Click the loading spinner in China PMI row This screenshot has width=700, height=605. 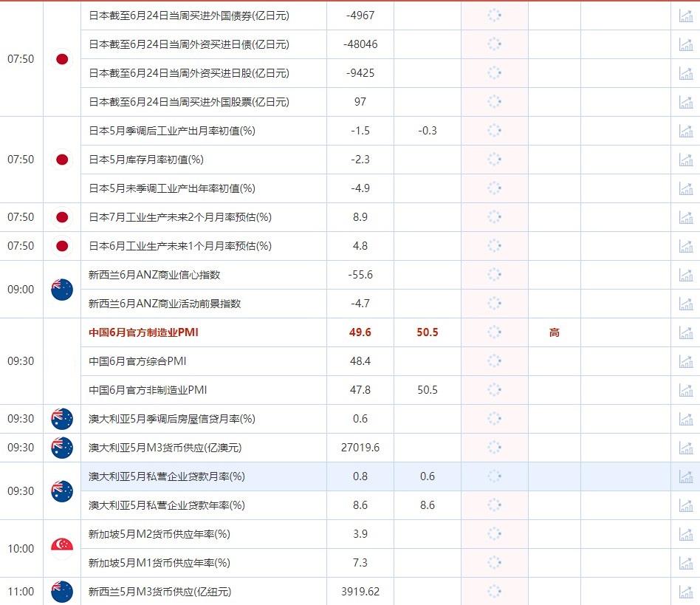coord(495,332)
